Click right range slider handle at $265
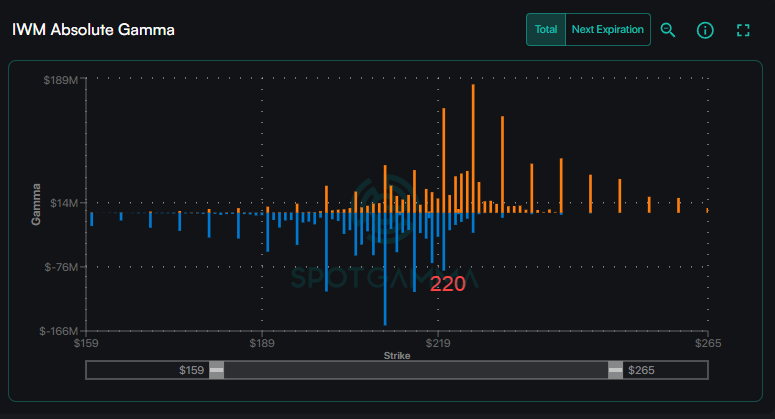 coord(615,370)
